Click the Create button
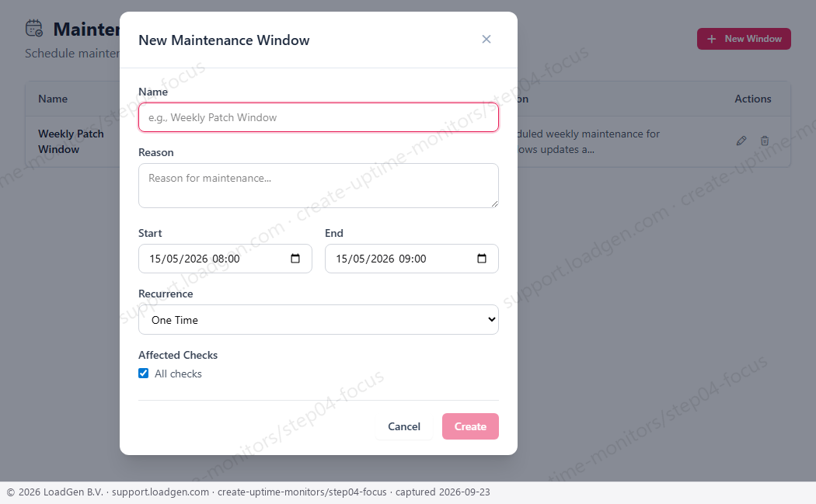This screenshot has height=504, width=816. pyautogui.click(x=470, y=426)
